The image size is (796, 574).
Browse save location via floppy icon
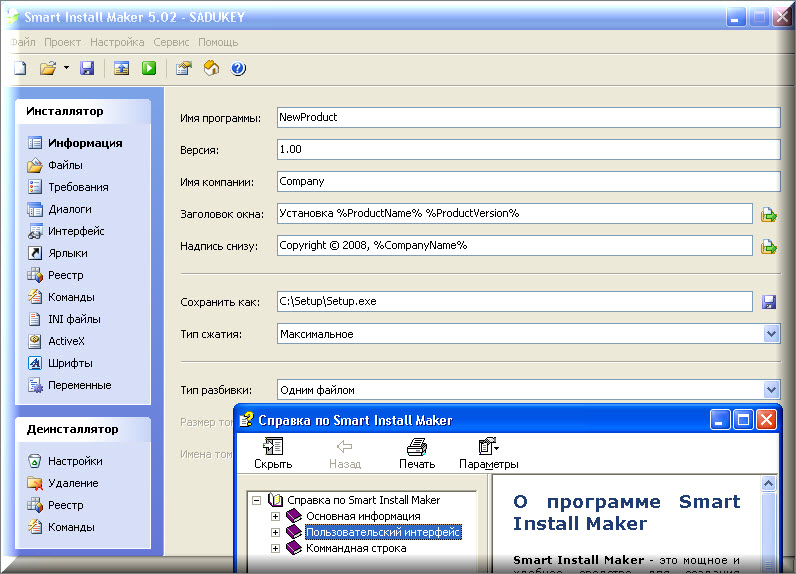pos(769,302)
